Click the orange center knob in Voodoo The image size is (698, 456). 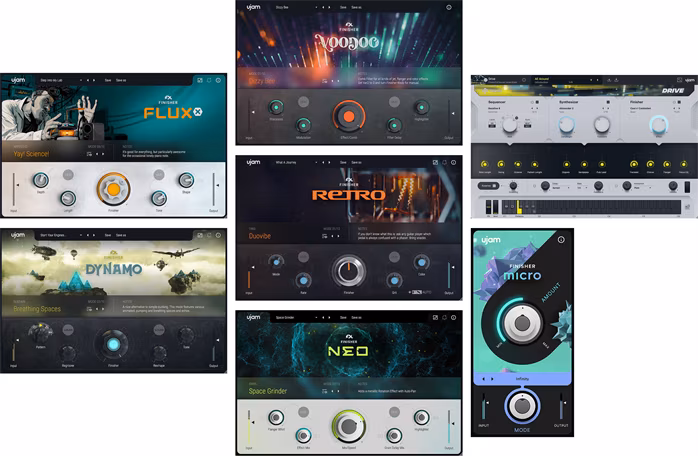click(349, 117)
